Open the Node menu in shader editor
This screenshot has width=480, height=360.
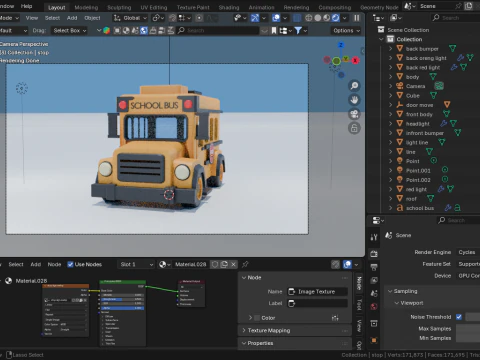pos(54,264)
